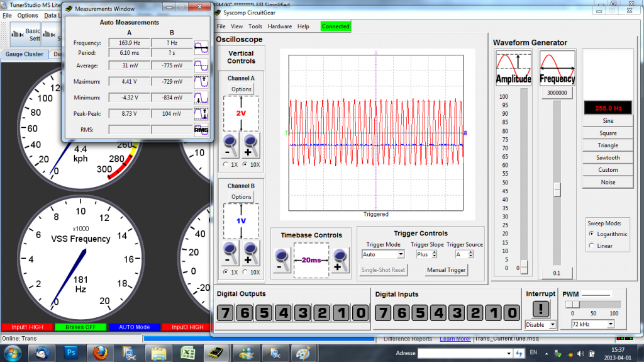This screenshot has width=644, height=362.
Task: Click Channel B Options button
Action: (x=241, y=197)
